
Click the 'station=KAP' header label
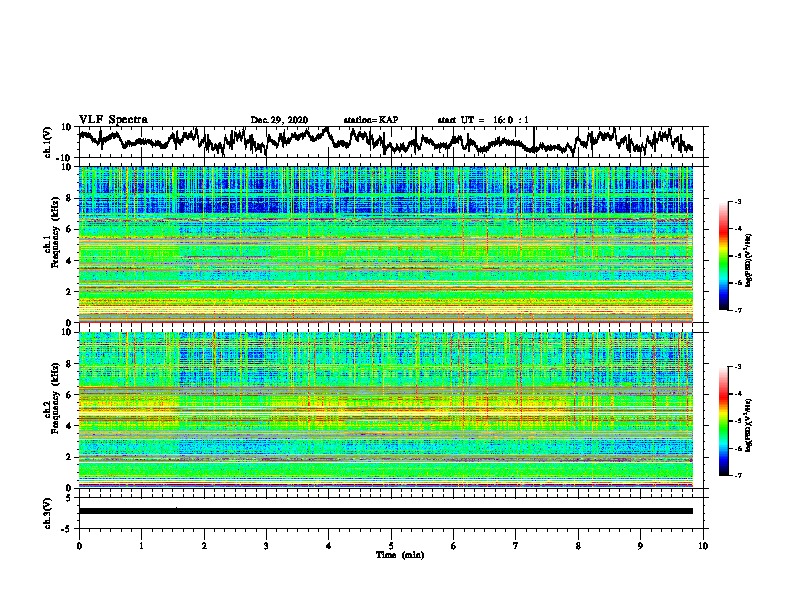pyautogui.click(x=371, y=120)
